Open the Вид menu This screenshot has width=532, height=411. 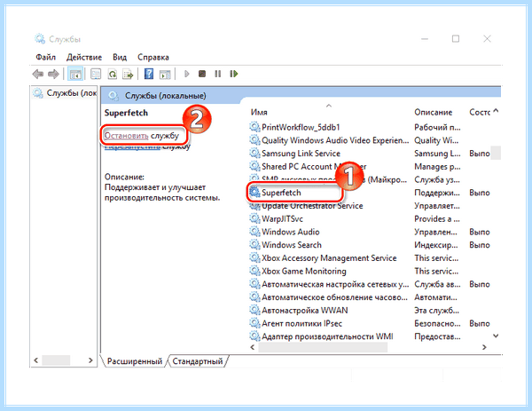120,58
